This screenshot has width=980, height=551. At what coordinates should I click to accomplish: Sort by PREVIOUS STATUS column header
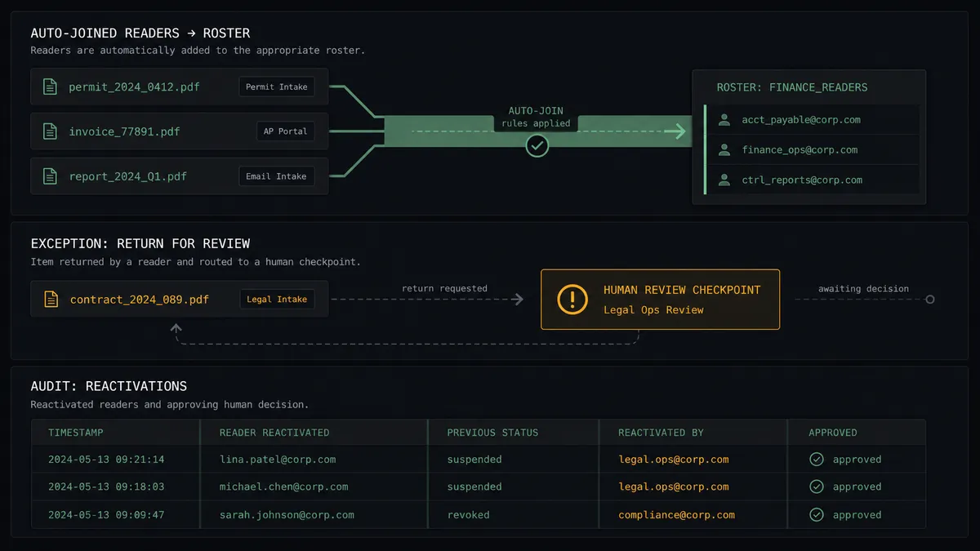pyautogui.click(x=492, y=433)
